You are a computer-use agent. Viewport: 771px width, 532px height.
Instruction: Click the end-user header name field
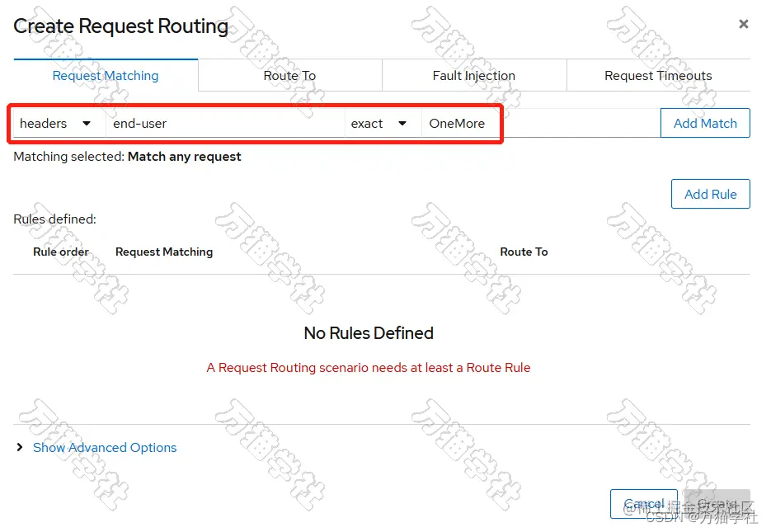click(x=225, y=124)
